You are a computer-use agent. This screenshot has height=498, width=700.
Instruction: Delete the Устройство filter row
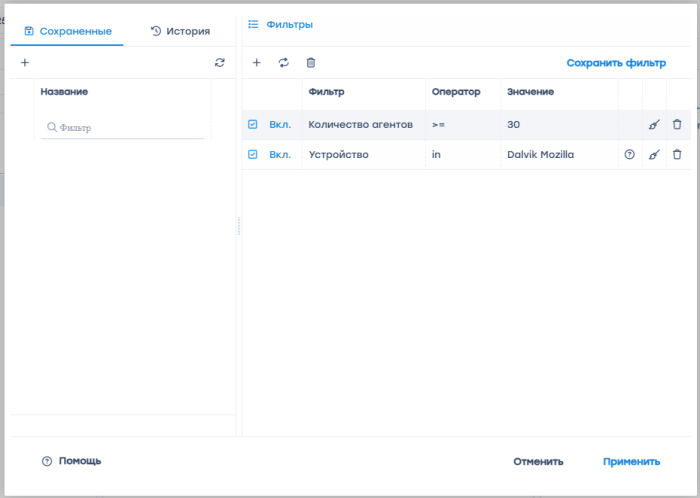(677, 155)
